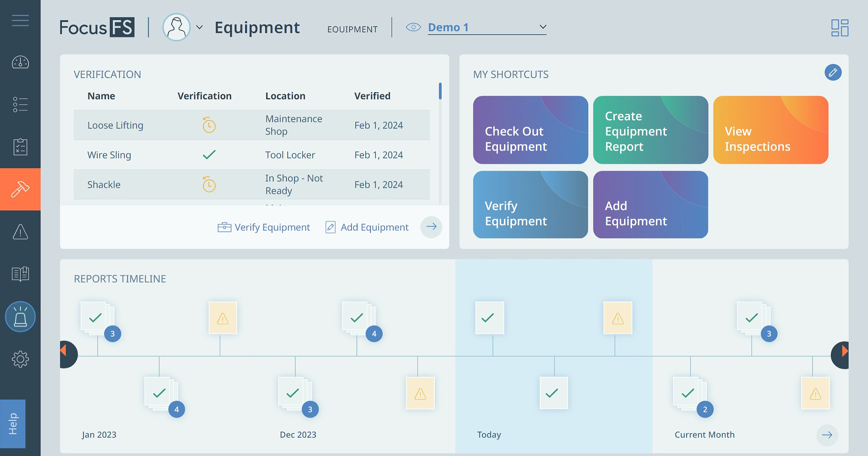Click Maintenance Shop location cell

point(294,125)
